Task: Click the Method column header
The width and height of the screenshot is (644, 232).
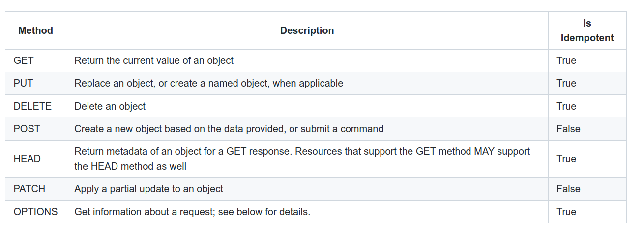Action: point(35,30)
